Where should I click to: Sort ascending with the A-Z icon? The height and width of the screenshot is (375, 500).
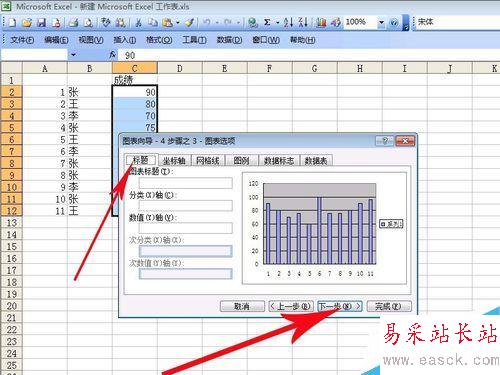288,22
